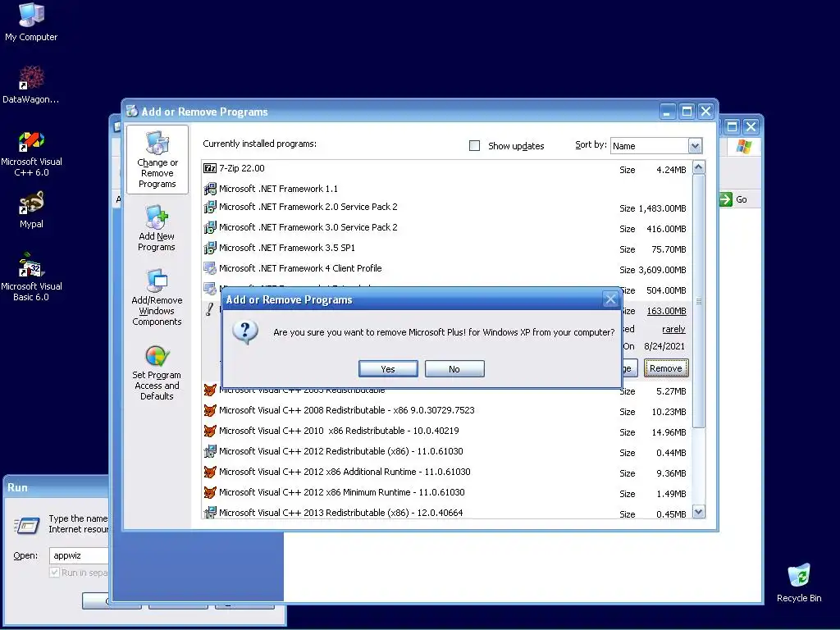The image size is (840, 630).
Task: Open DataWagon desktop shortcut
Action: [x=31, y=84]
